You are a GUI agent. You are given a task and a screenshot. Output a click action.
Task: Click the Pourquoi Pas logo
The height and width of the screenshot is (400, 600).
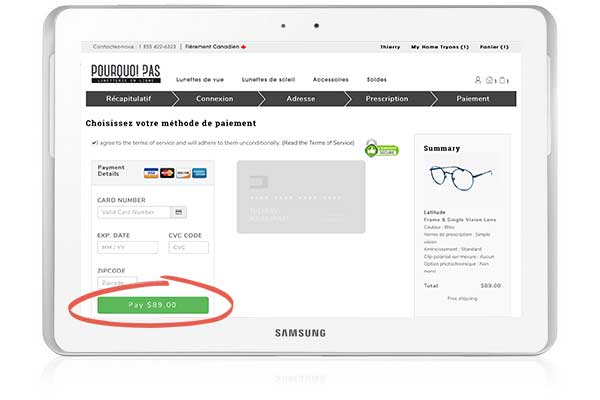pos(126,73)
